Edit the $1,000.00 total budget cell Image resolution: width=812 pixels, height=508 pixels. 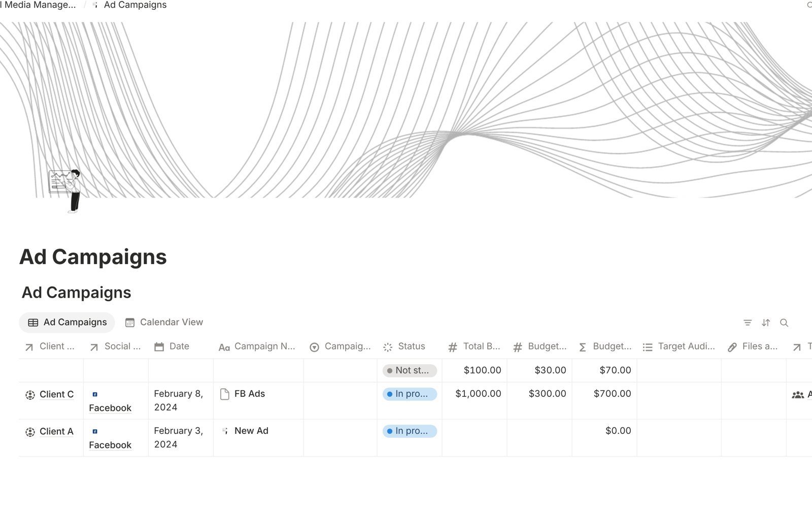[475, 394]
